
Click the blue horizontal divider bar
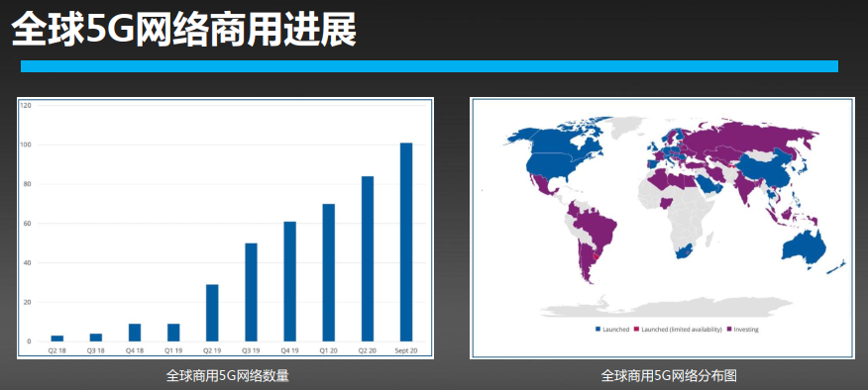coord(430,66)
